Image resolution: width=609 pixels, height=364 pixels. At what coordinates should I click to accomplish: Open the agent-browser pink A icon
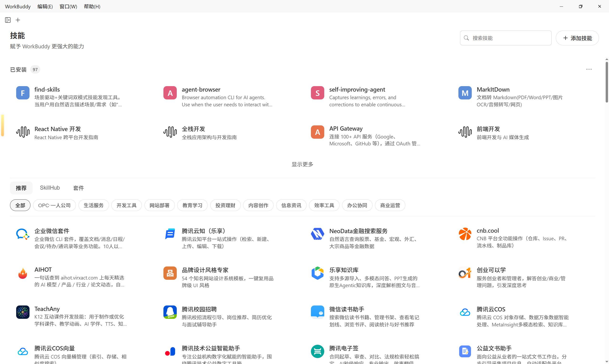point(170,93)
